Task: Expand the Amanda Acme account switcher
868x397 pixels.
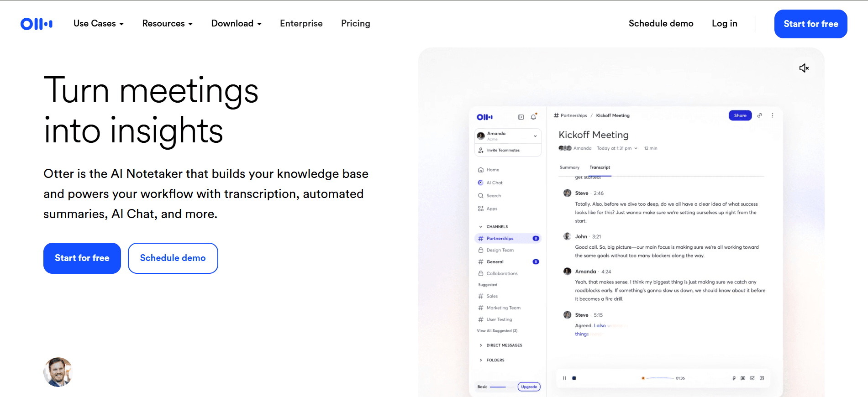Action: (x=508, y=136)
